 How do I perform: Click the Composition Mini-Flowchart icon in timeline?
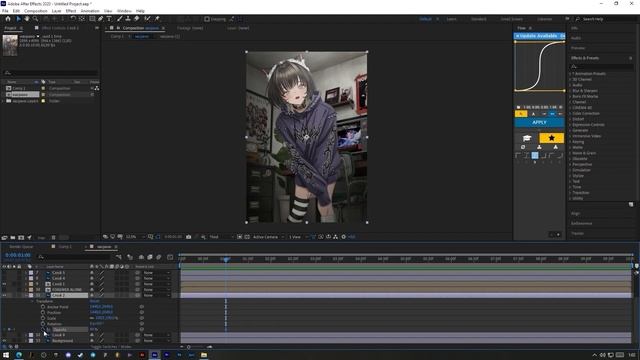pos(119,257)
